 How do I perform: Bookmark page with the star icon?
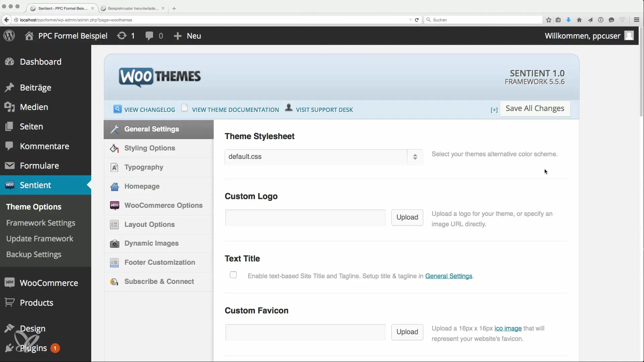point(549,20)
